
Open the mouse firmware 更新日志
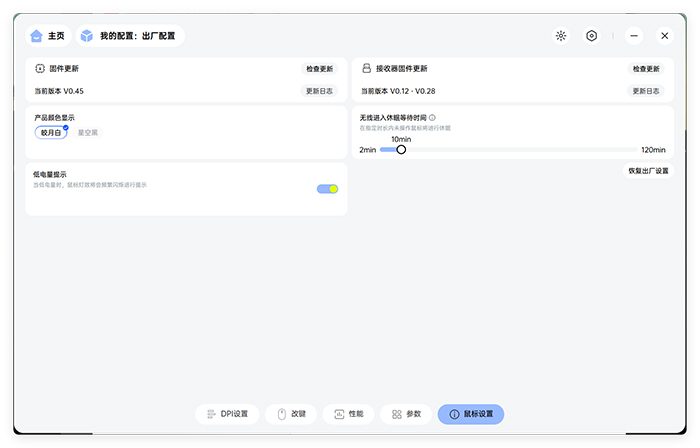[x=319, y=91]
